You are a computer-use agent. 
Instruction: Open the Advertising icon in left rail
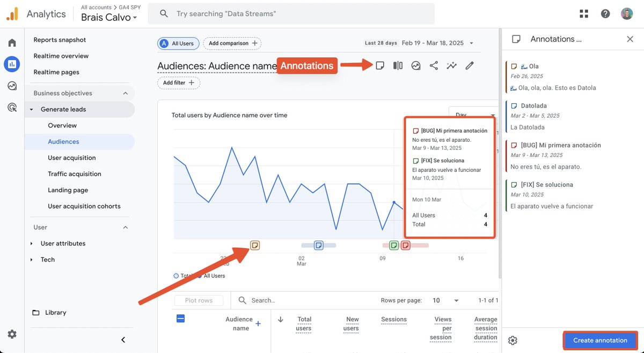coord(12,107)
